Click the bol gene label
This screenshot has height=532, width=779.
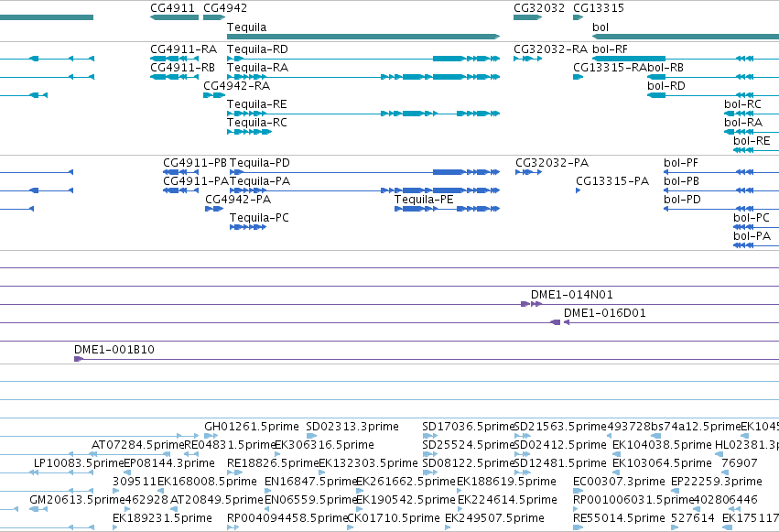point(600,27)
